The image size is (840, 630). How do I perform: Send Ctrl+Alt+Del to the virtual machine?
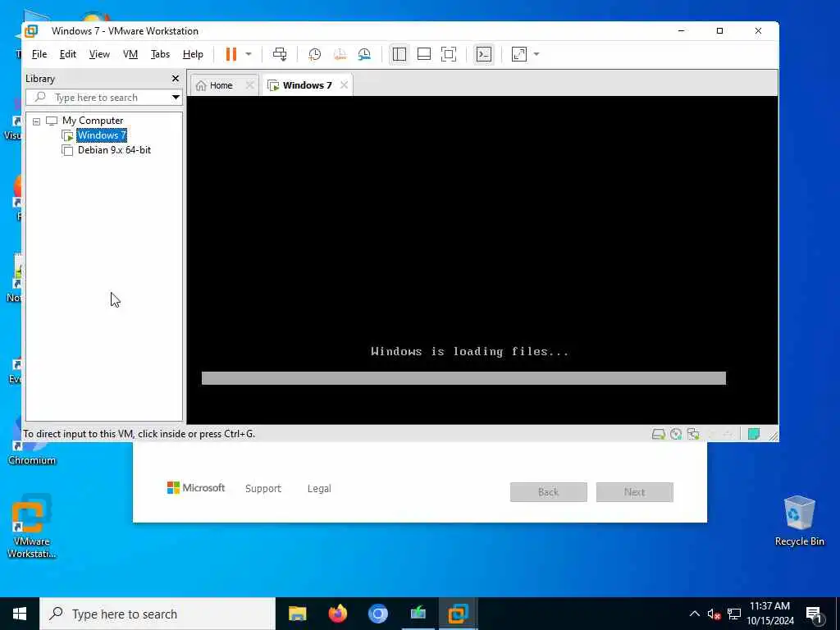point(280,54)
